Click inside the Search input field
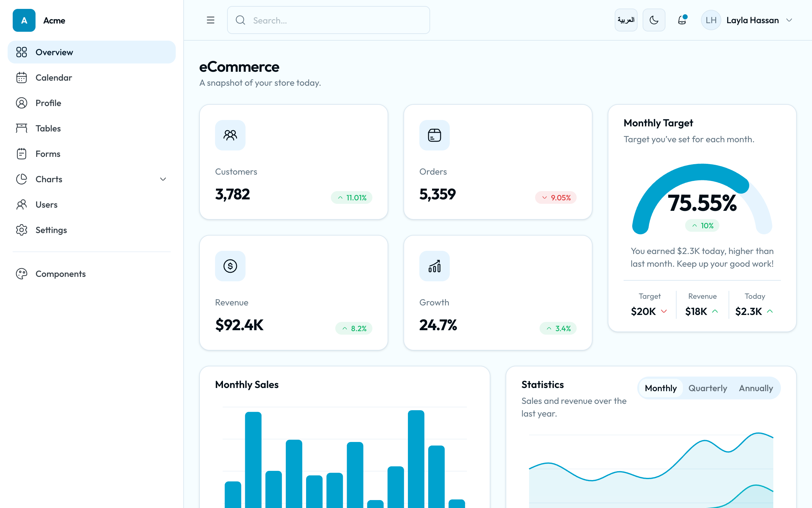Screen dimensions: 812x508 click(329, 20)
